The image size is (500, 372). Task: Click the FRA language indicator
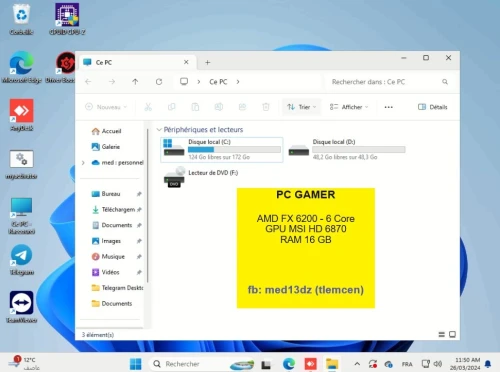(x=407, y=364)
